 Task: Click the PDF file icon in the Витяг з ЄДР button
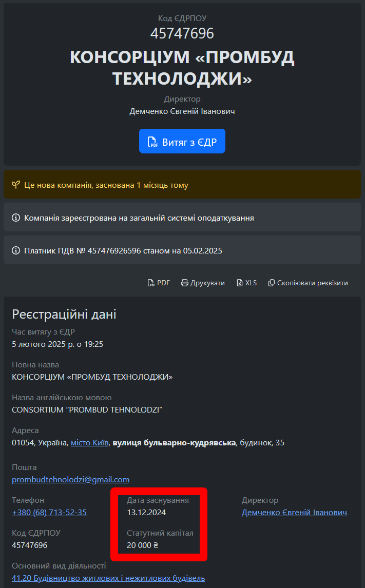[152, 142]
